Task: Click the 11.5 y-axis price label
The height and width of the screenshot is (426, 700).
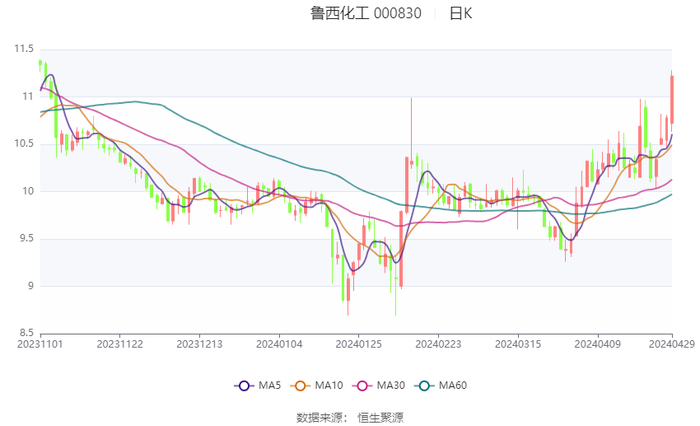Action: [x=24, y=49]
